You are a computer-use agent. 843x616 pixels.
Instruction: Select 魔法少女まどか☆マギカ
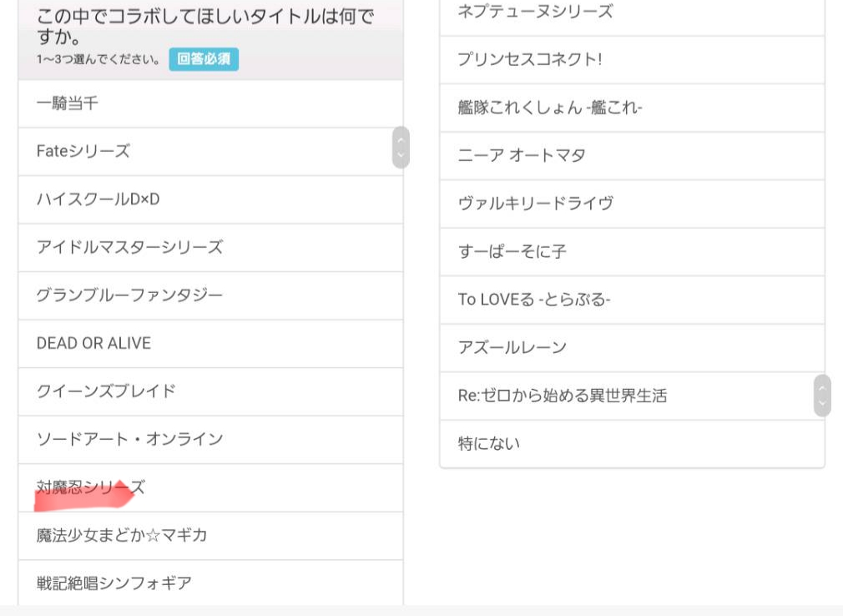pos(210,535)
